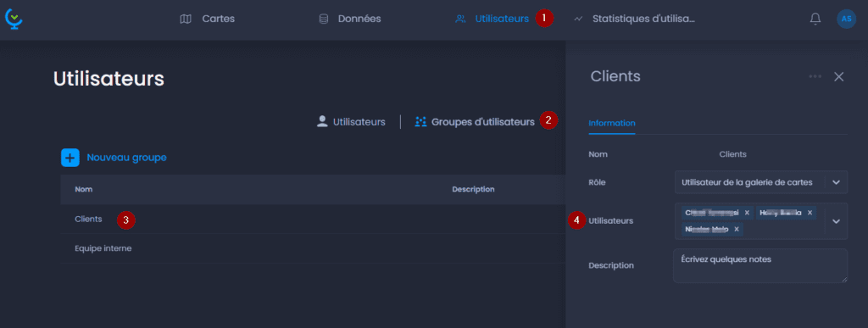Click the Nom column header

pos(84,189)
